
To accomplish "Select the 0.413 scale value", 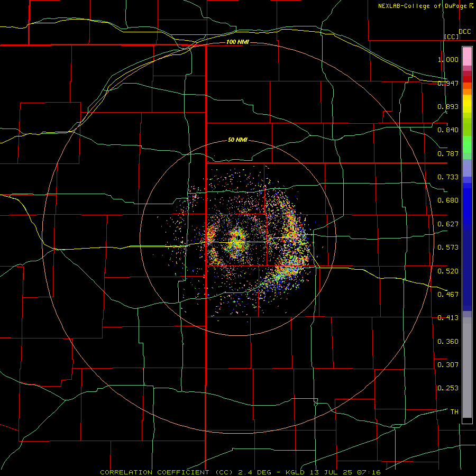I will point(448,318).
